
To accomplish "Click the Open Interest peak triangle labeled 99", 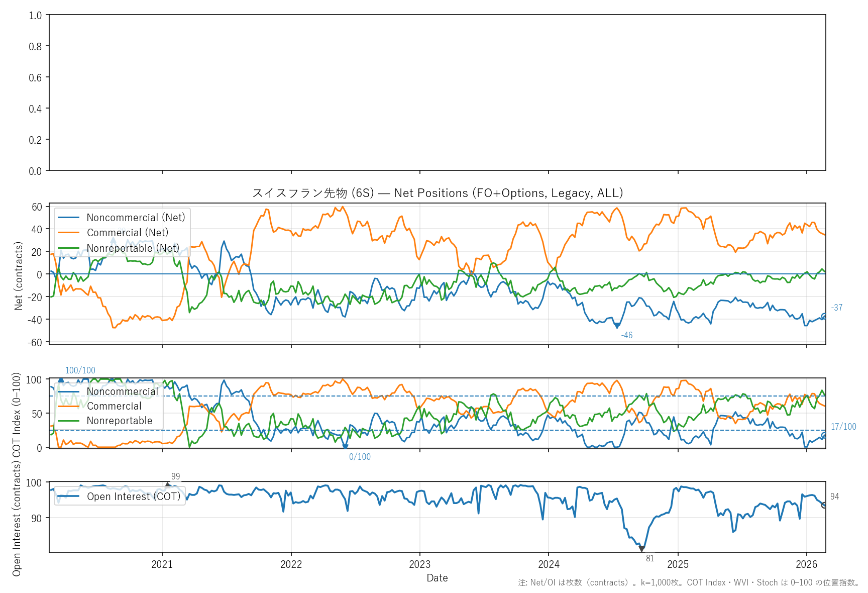I will pos(168,485).
